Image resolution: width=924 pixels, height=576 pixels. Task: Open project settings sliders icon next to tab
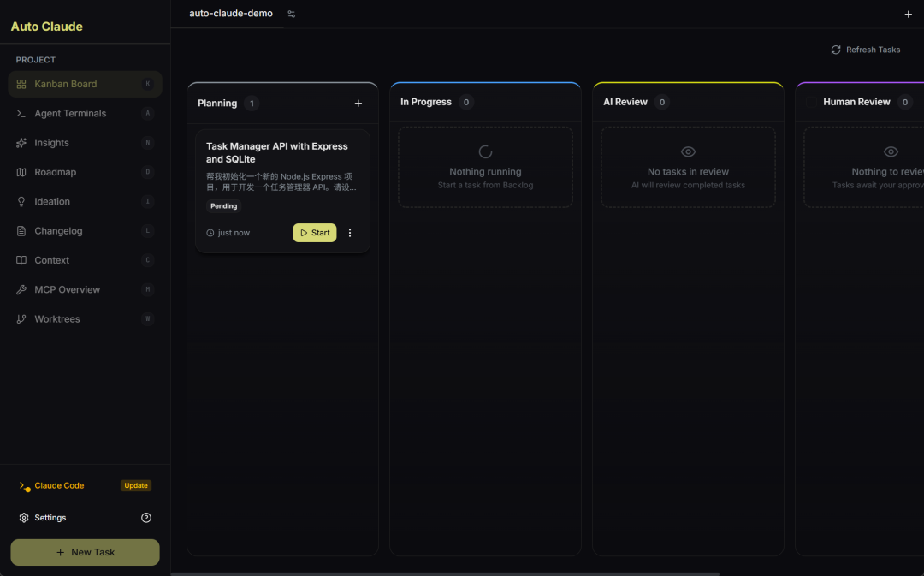(x=291, y=14)
